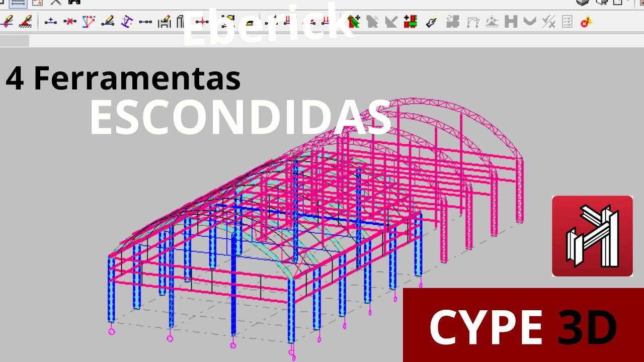Click the pencil over bar edit icon
The height and width of the screenshot is (362, 644).
(x=107, y=22)
